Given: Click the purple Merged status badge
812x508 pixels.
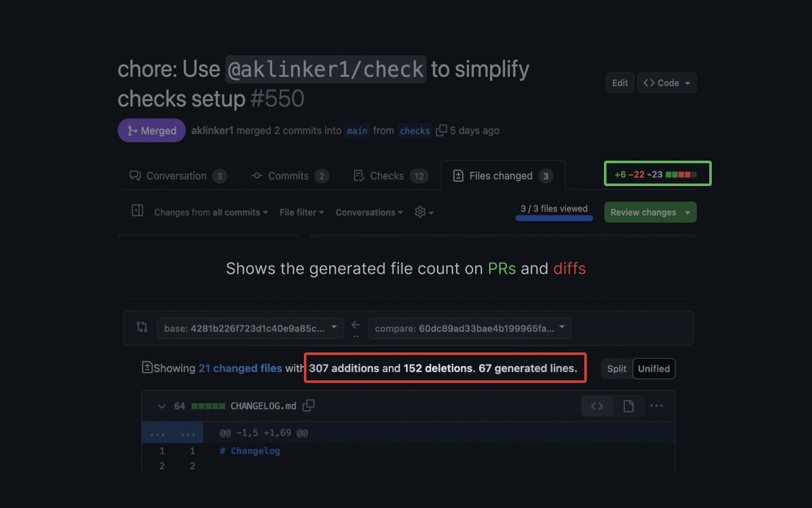Looking at the screenshot, I should 152,130.
